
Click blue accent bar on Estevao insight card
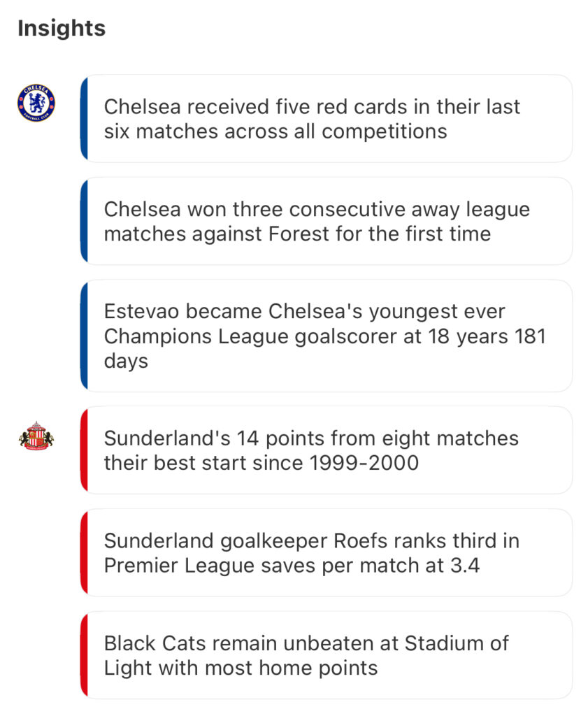click(84, 336)
